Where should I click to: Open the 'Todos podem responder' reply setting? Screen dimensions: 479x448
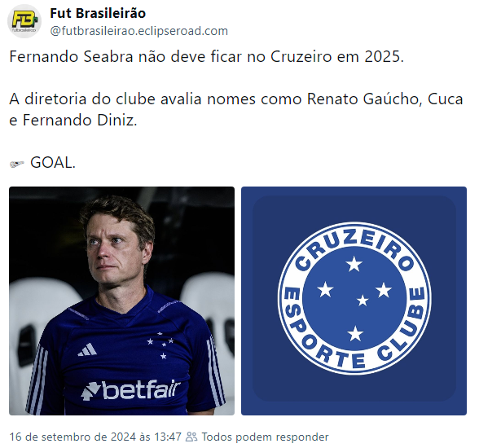[265, 437]
